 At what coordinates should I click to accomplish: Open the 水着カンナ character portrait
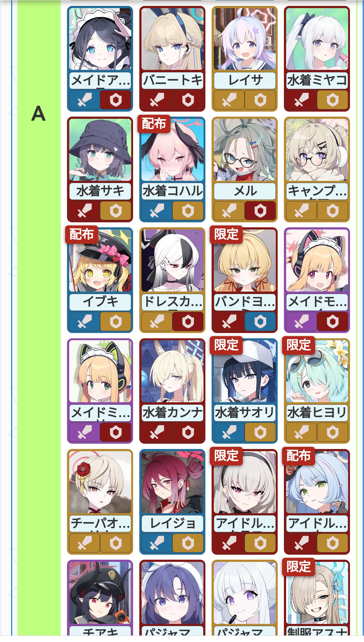(172, 371)
